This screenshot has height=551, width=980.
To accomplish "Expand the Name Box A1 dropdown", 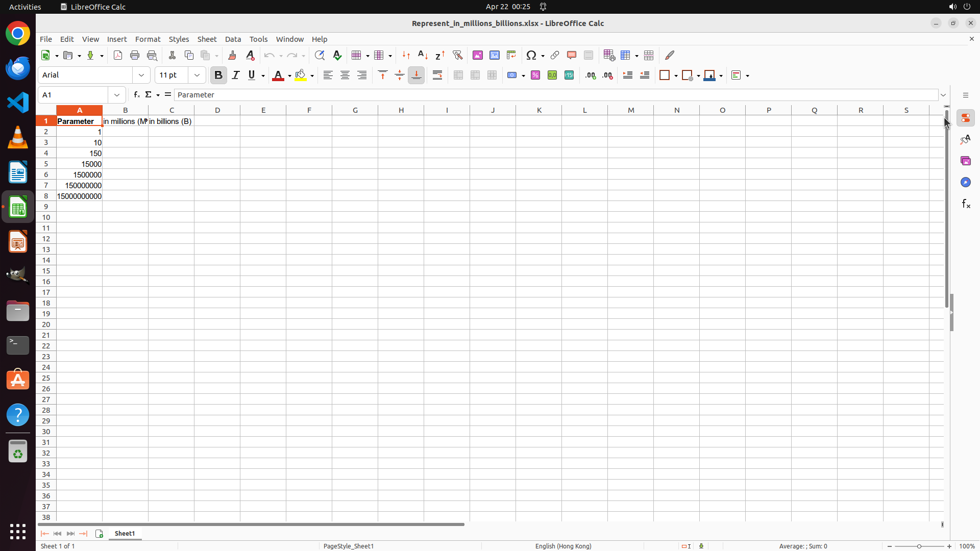I will (x=117, y=95).
